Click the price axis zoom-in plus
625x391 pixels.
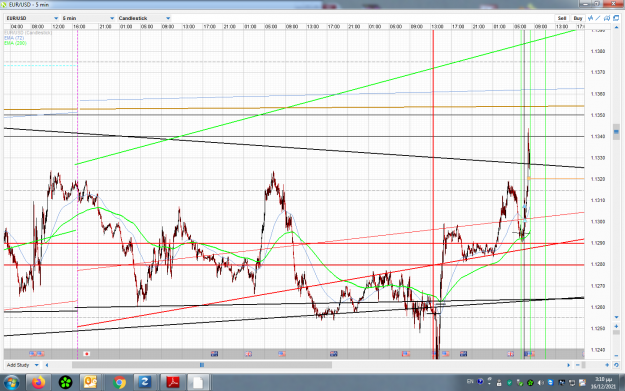[616, 326]
